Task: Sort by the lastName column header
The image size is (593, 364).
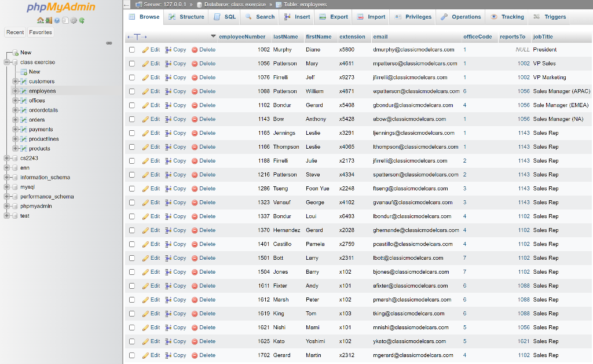Action: point(285,36)
